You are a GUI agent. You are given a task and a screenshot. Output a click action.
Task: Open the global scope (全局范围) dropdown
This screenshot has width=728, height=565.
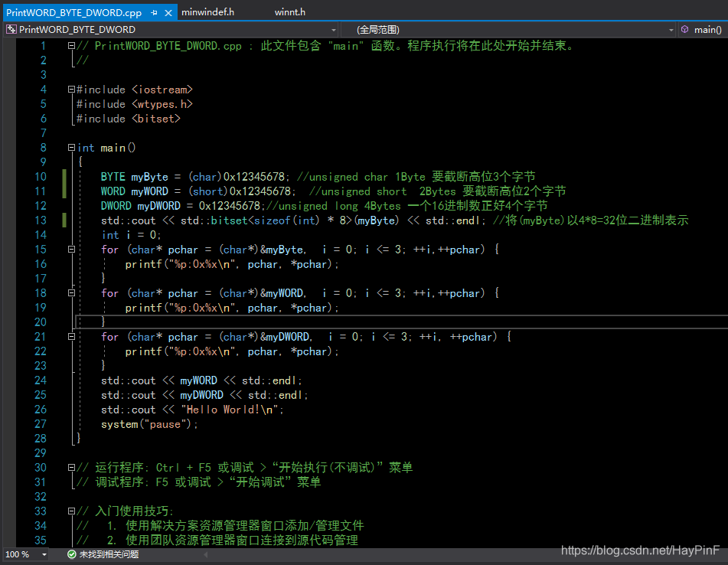(671, 30)
